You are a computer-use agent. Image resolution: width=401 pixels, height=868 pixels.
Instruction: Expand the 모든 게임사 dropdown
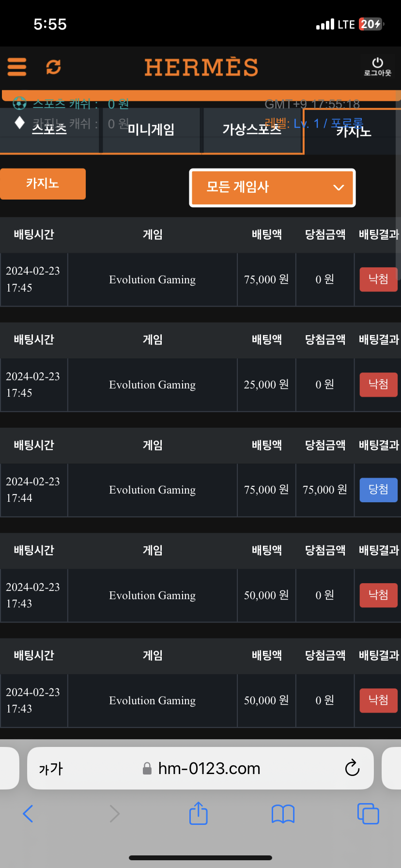pos(272,187)
